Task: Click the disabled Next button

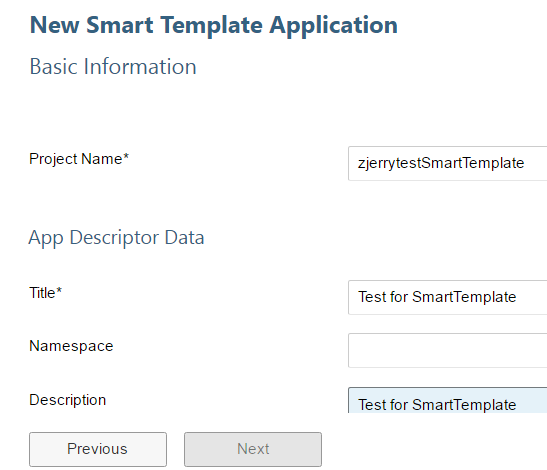Action: (x=253, y=449)
